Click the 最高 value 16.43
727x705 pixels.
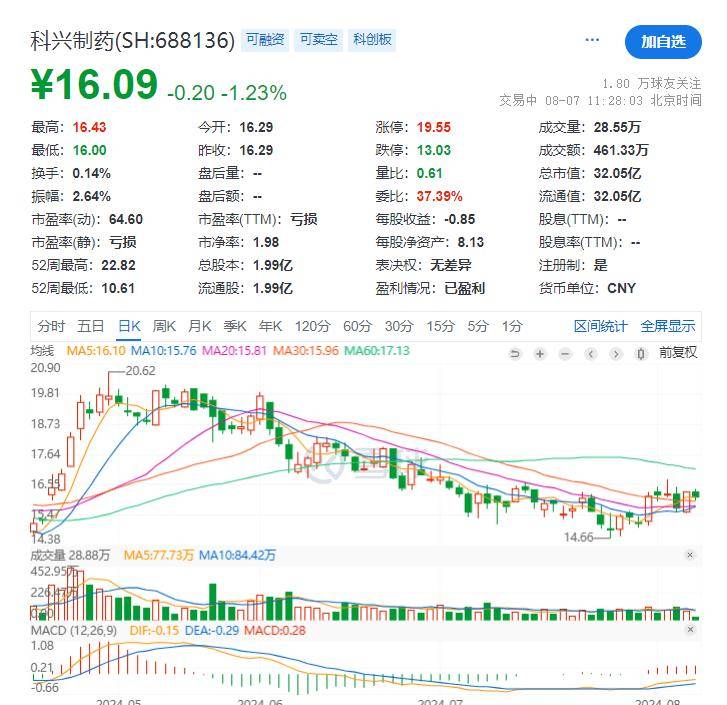[89, 127]
